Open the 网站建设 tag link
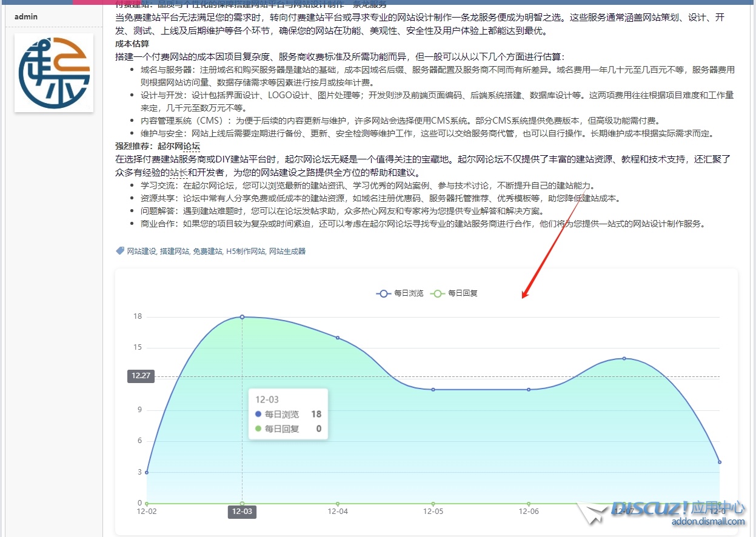The image size is (756, 537). [141, 252]
